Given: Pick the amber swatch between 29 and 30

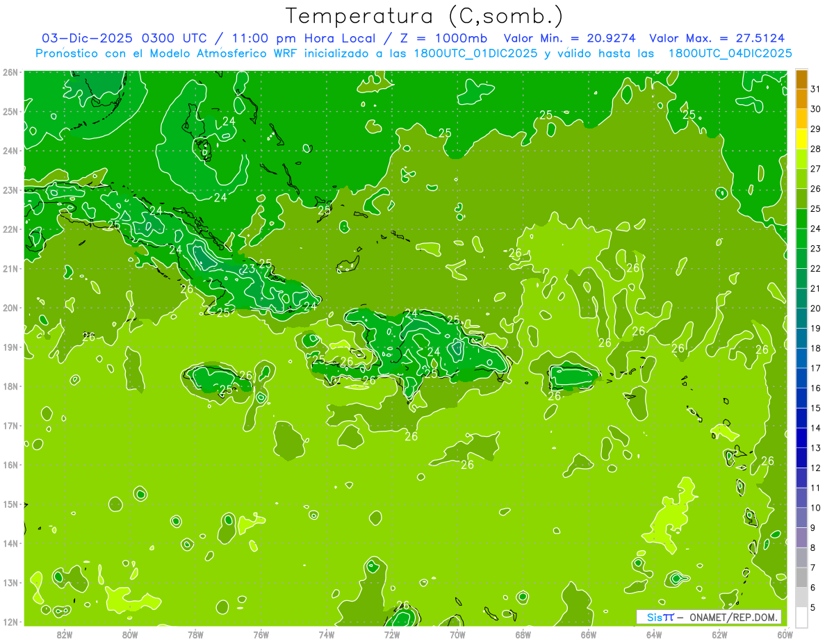Looking at the screenshot, I should point(801,119).
